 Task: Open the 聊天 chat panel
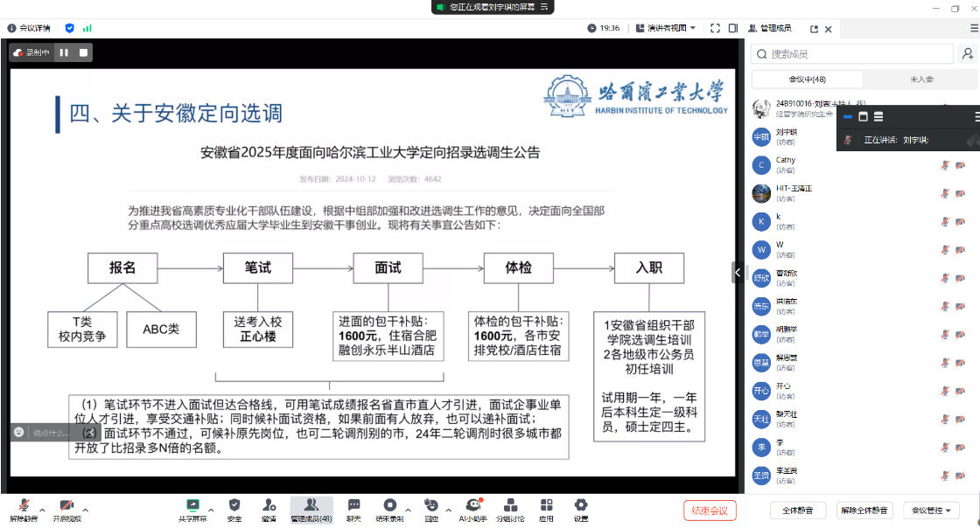click(x=353, y=509)
